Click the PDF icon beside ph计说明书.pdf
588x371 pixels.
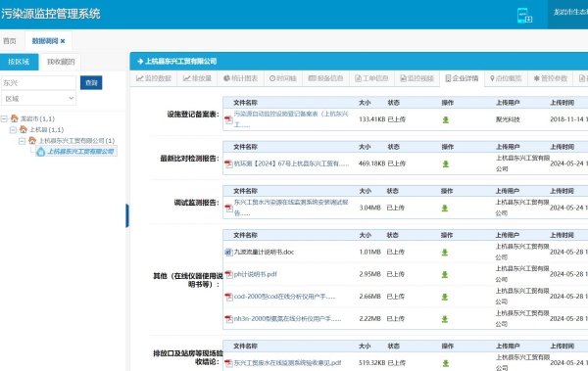(x=228, y=274)
